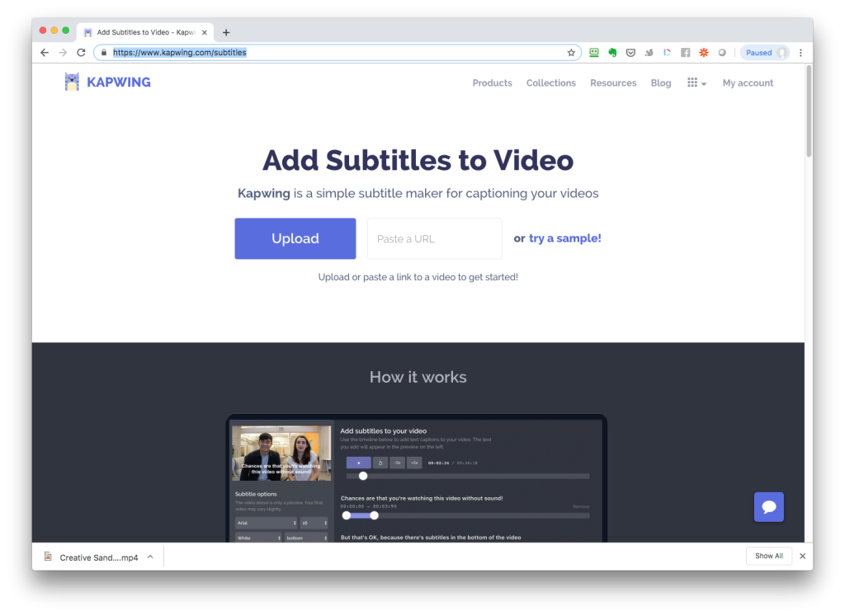The height and width of the screenshot is (616, 845).
Task: Expand options for Creative Sand mp4 download
Action: point(150,557)
